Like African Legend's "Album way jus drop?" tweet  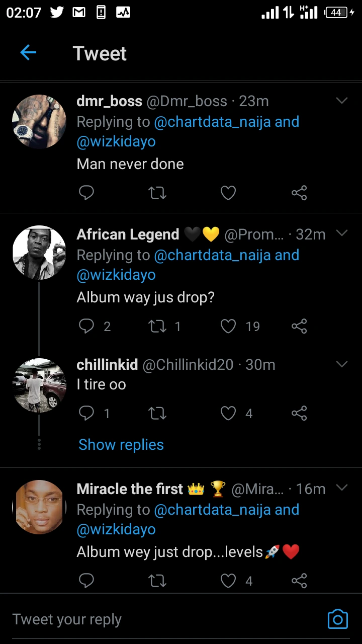[x=228, y=327]
